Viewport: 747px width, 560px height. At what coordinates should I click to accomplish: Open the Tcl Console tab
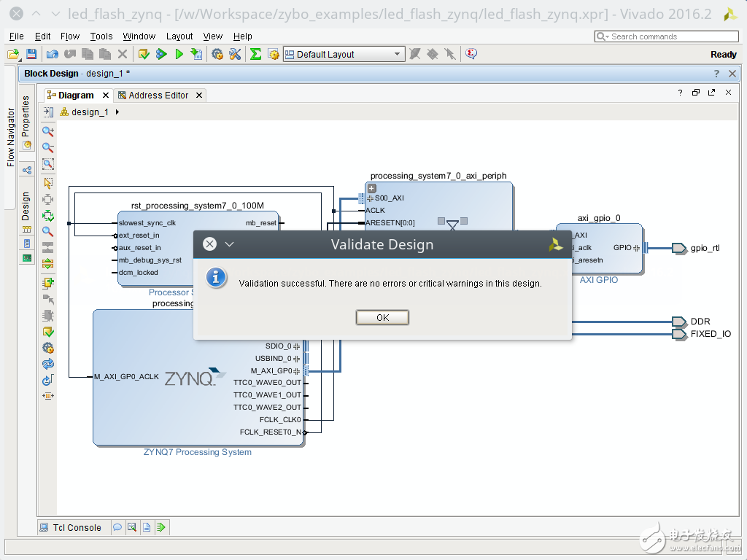(x=77, y=527)
